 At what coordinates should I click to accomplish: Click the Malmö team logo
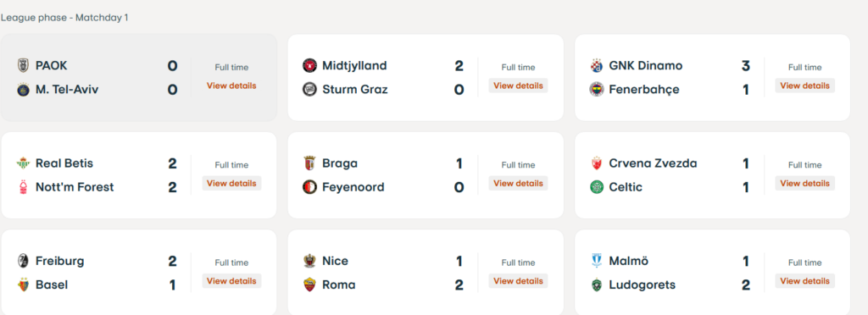(596, 261)
